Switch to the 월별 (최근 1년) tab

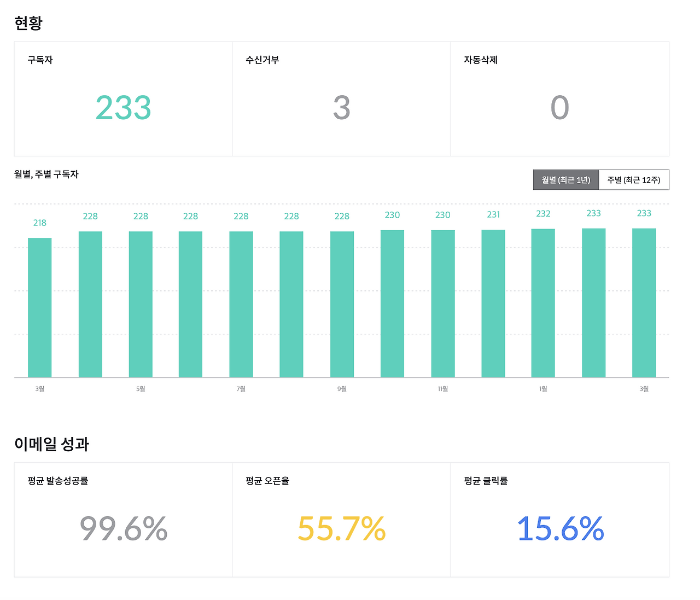[566, 180]
